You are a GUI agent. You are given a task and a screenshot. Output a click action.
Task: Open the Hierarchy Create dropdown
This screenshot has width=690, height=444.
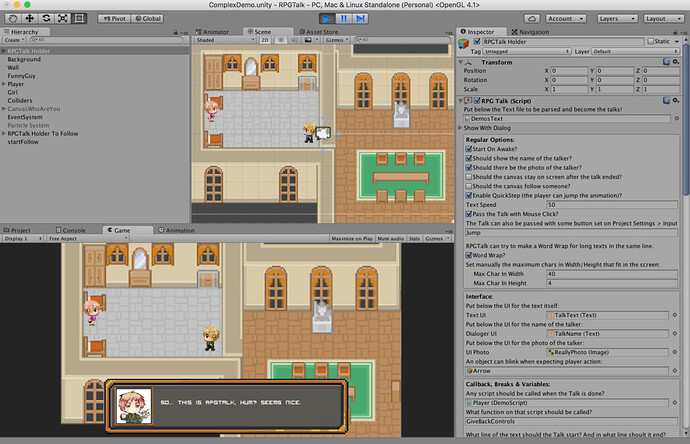[15, 40]
